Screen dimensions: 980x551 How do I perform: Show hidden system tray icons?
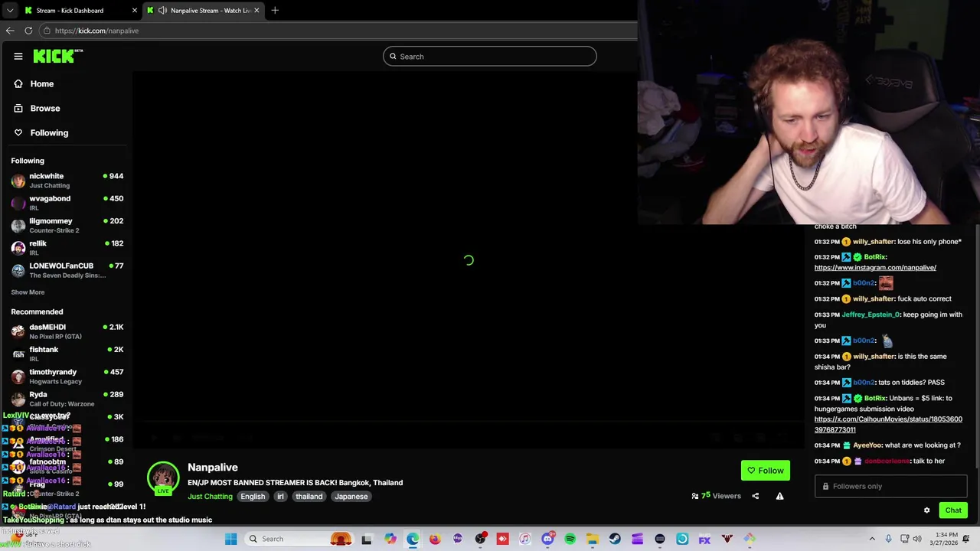click(x=871, y=539)
